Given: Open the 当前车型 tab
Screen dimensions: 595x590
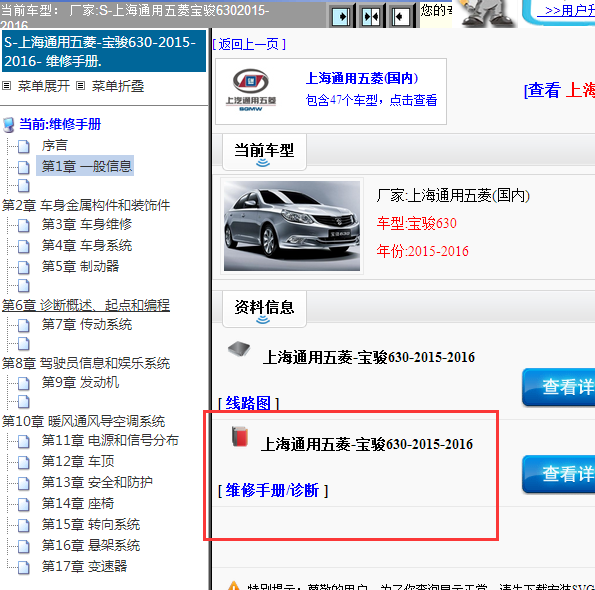Looking at the screenshot, I should point(264,152).
